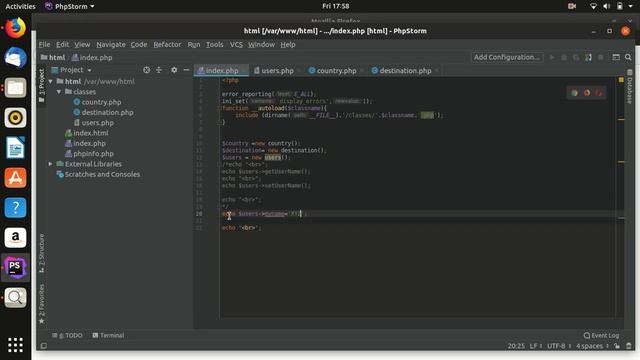The width and height of the screenshot is (640, 360).
Task: Open the Event Log
Action: pyautogui.click(x=601, y=336)
